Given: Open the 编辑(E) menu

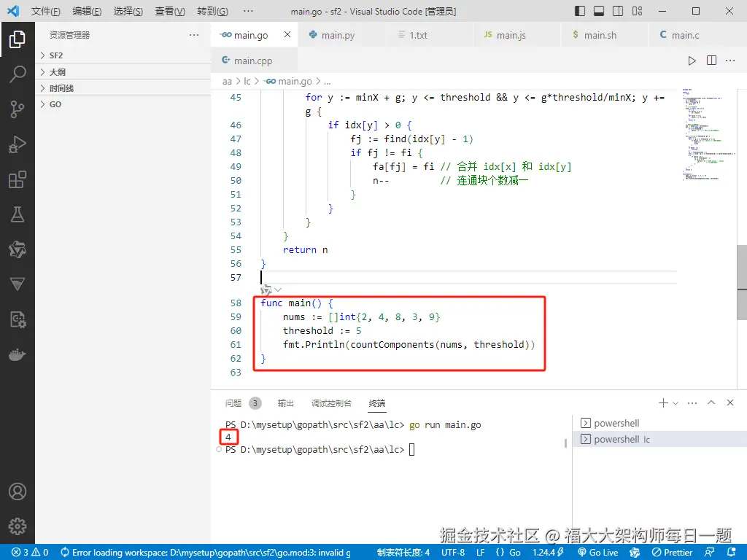Looking at the screenshot, I should (87, 11).
